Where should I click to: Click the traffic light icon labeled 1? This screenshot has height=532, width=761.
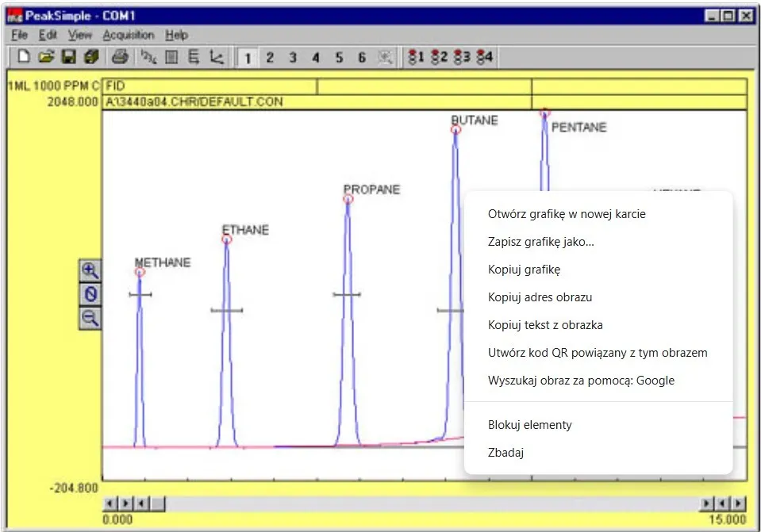[415, 57]
